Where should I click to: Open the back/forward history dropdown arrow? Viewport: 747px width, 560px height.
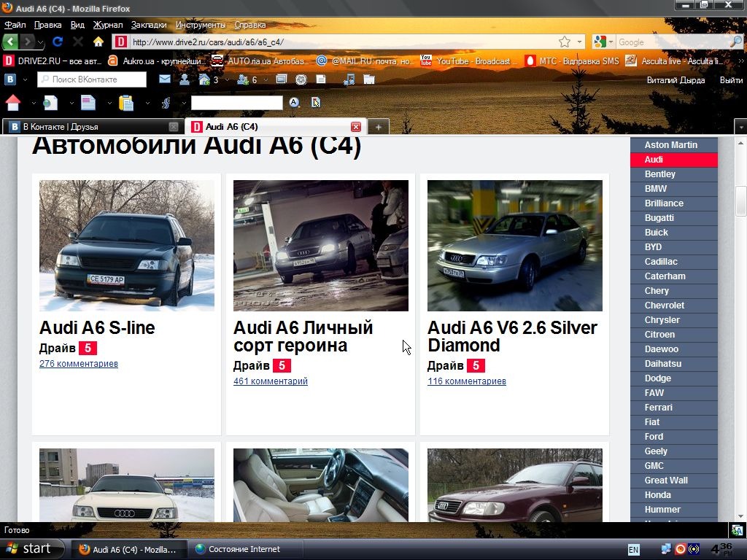(41, 42)
